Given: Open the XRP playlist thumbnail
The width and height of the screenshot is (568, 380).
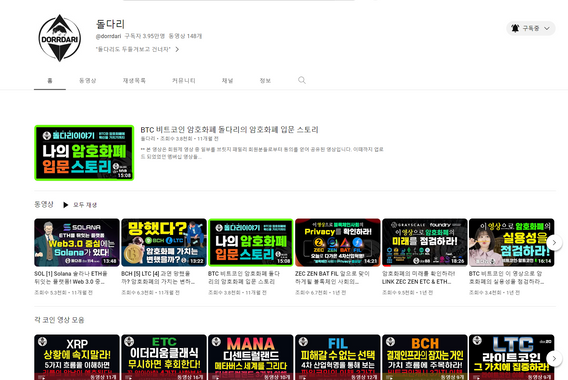Looking at the screenshot, I should (x=77, y=357).
